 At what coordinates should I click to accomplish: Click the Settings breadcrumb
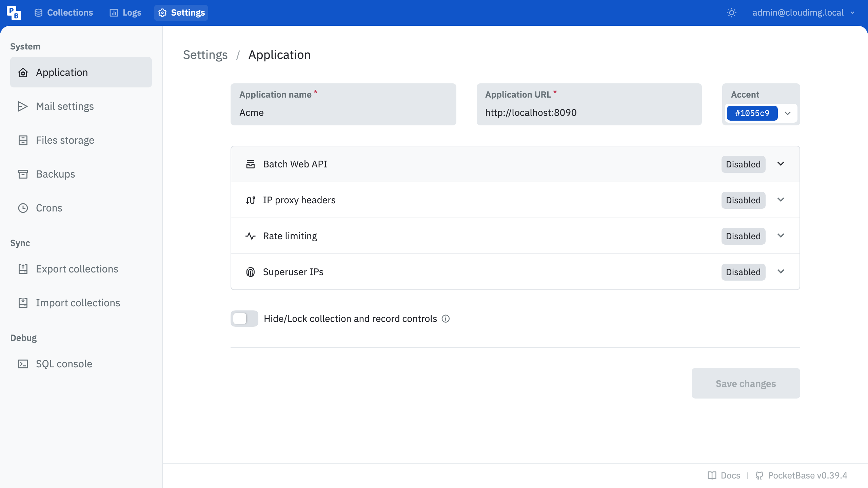click(x=205, y=55)
